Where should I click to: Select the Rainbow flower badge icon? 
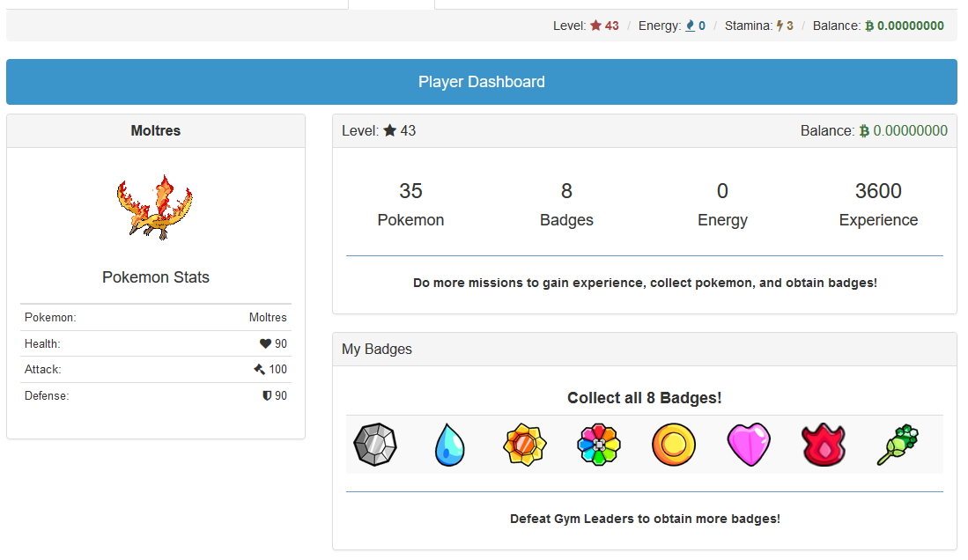coord(599,445)
